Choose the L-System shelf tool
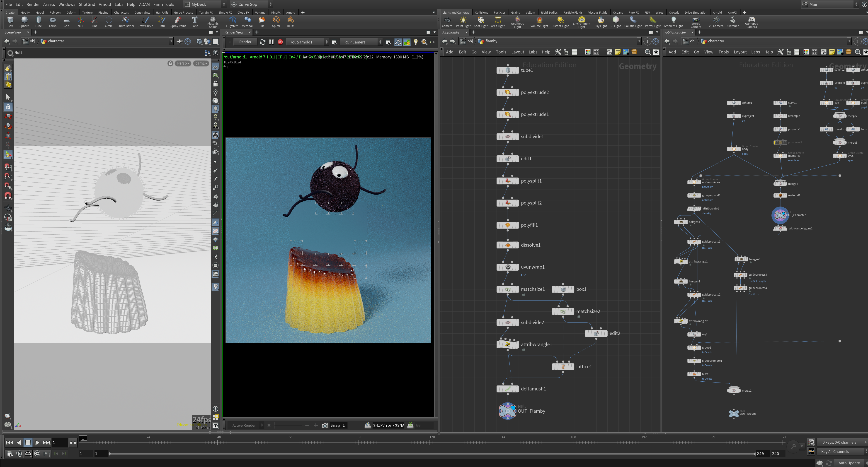The image size is (868, 467). point(232,22)
